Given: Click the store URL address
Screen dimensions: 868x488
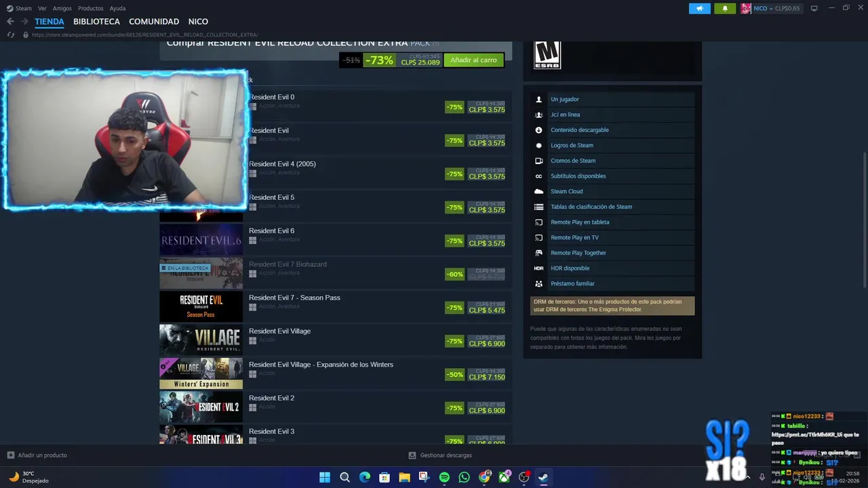Looking at the screenshot, I should [x=144, y=35].
